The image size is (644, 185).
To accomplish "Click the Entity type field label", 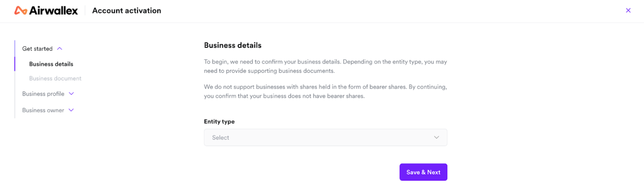I will coord(219,122).
